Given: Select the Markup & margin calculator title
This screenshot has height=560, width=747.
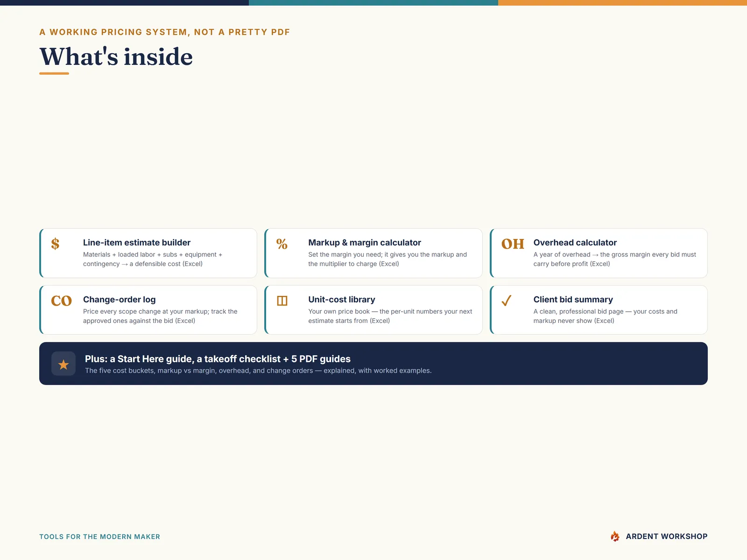Looking at the screenshot, I should (x=365, y=243).
